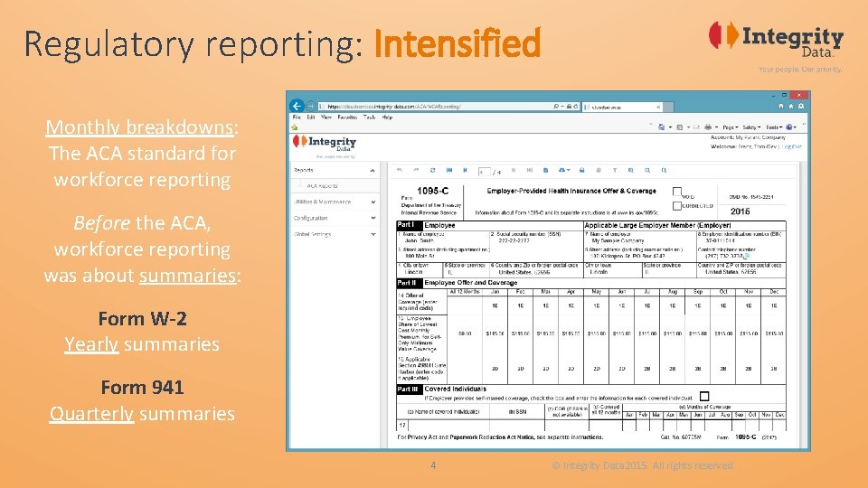
Task: Click the SSN value 222-22-2222
Action: pos(514,240)
